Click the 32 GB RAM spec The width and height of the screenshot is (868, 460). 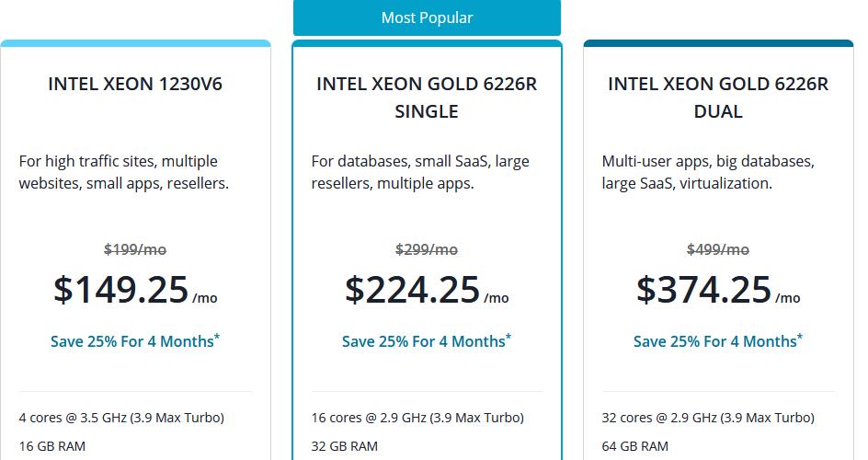[x=344, y=446]
